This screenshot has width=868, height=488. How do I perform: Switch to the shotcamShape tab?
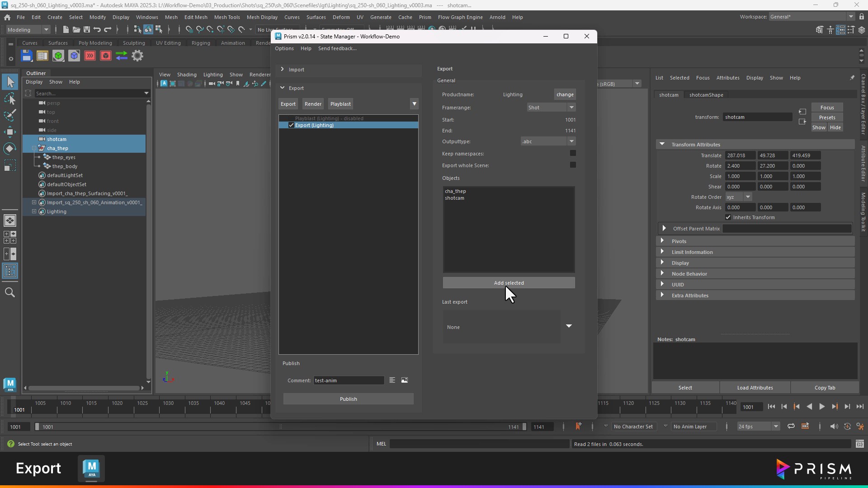point(706,95)
